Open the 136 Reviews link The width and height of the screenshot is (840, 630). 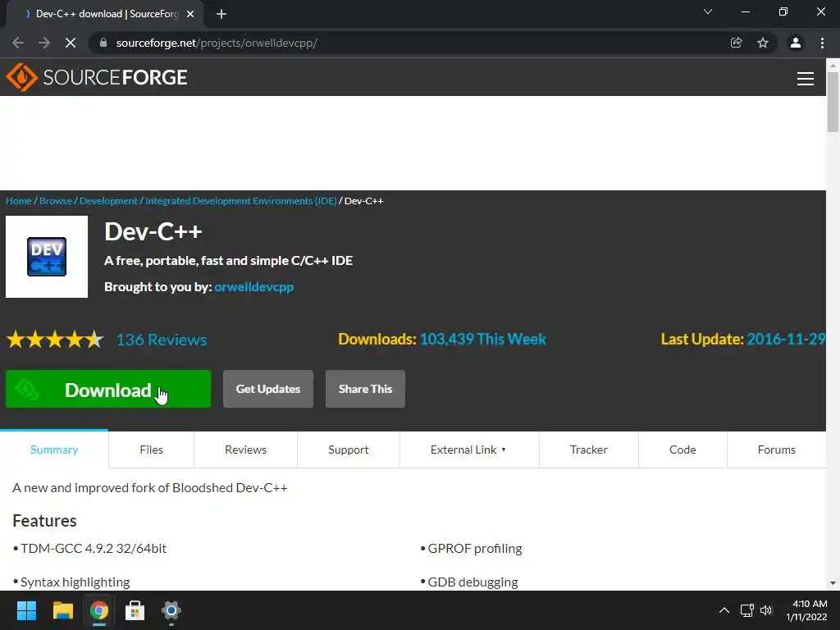162,340
